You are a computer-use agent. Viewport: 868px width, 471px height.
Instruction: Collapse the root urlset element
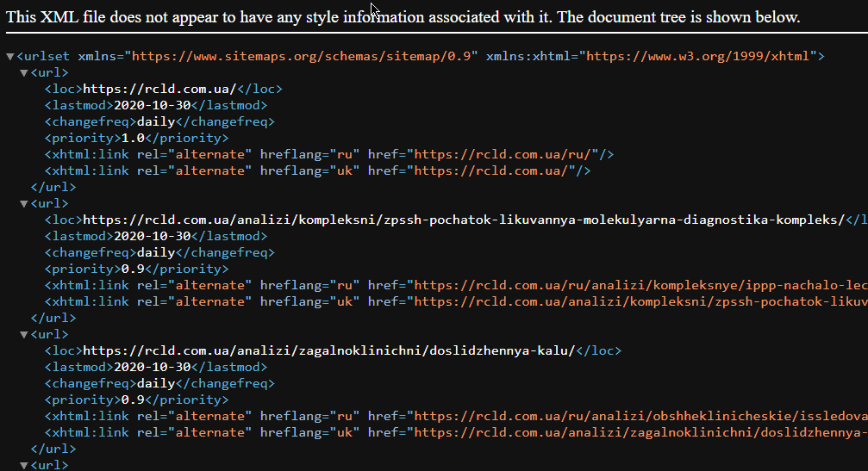tap(9, 57)
